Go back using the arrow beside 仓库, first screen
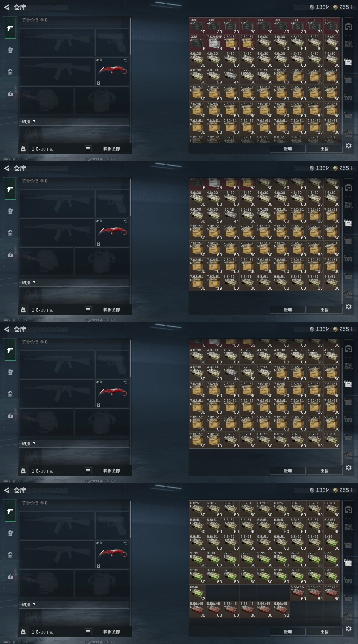358x644 pixels. click(x=7, y=7)
